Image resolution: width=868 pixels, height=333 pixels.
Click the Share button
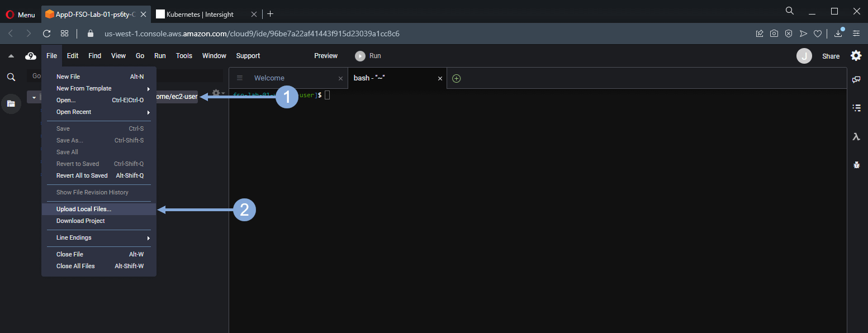click(x=831, y=56)
